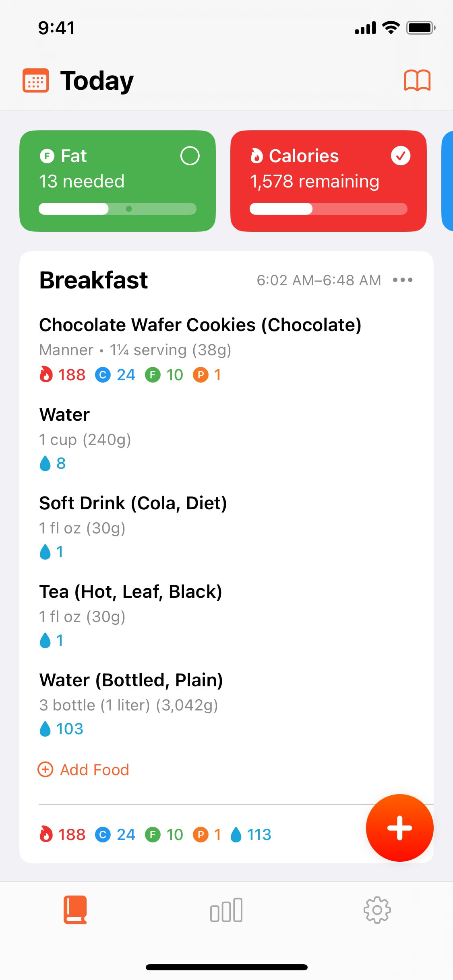
Task: Open the calendar date picker icon
Action: click(35, 81)
